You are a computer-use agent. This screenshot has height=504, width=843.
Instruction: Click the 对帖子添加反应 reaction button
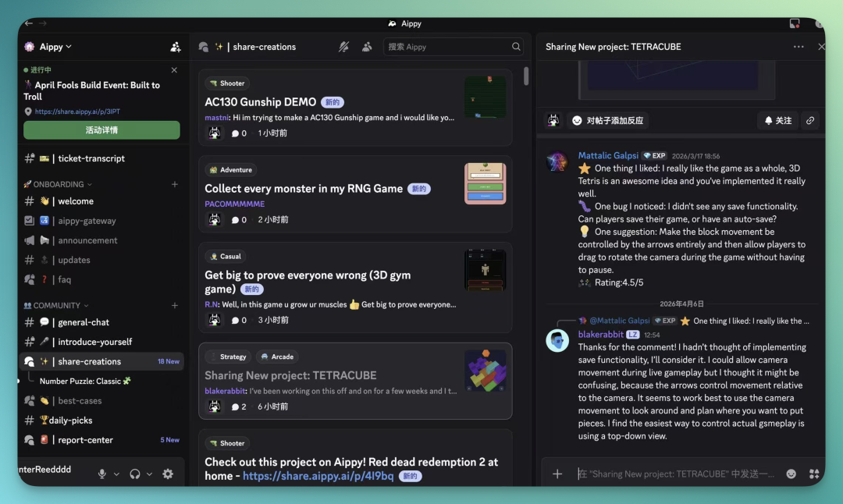[x=608, y=121]
